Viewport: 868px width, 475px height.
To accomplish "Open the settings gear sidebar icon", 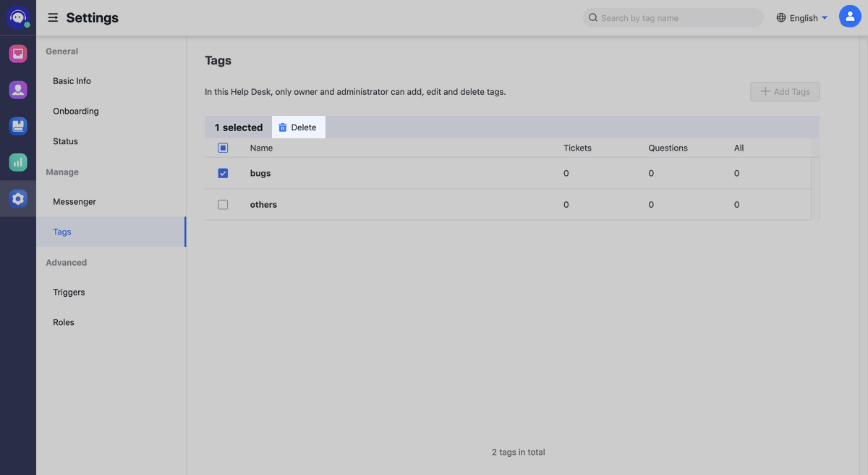I will [x=18, y=198].
